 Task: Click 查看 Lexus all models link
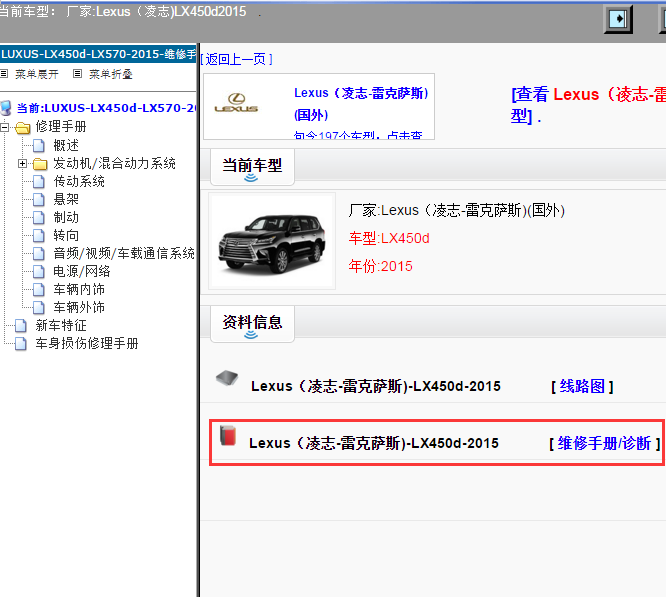coord(588,104)
